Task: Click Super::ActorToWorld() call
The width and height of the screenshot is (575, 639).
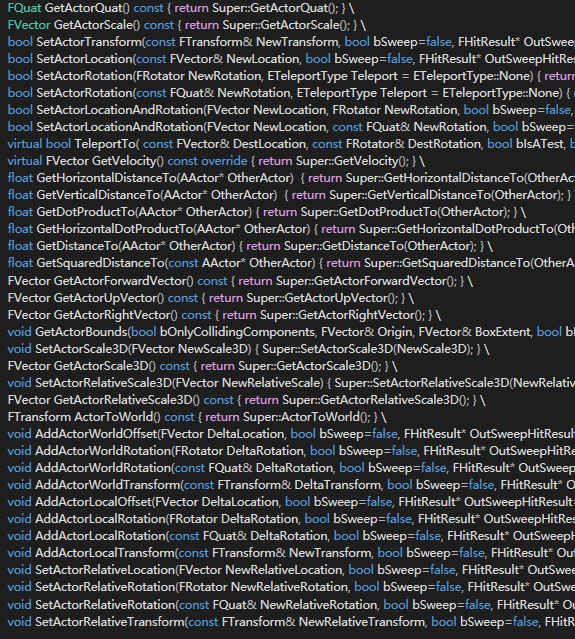Action: 308,417
